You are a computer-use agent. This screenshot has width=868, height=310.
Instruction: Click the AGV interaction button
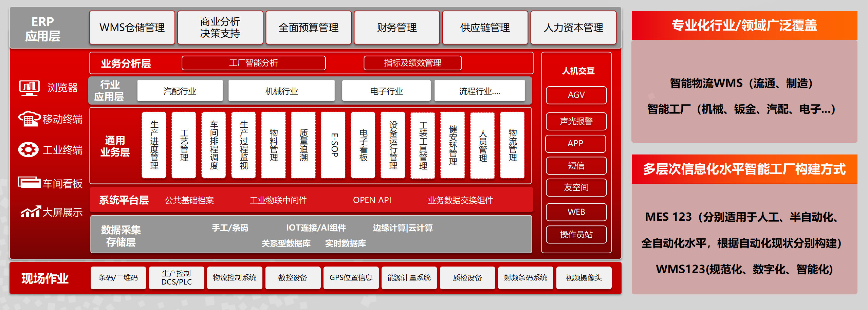point(576,95)
